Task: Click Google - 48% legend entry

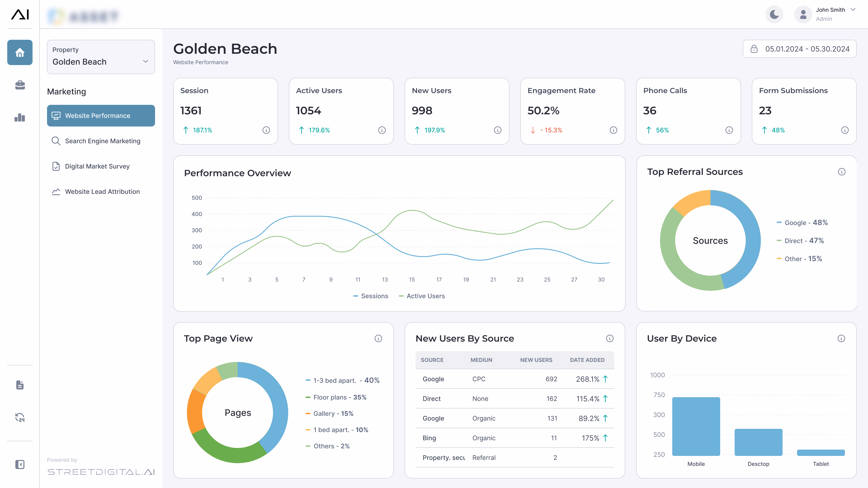Action: 802,223
